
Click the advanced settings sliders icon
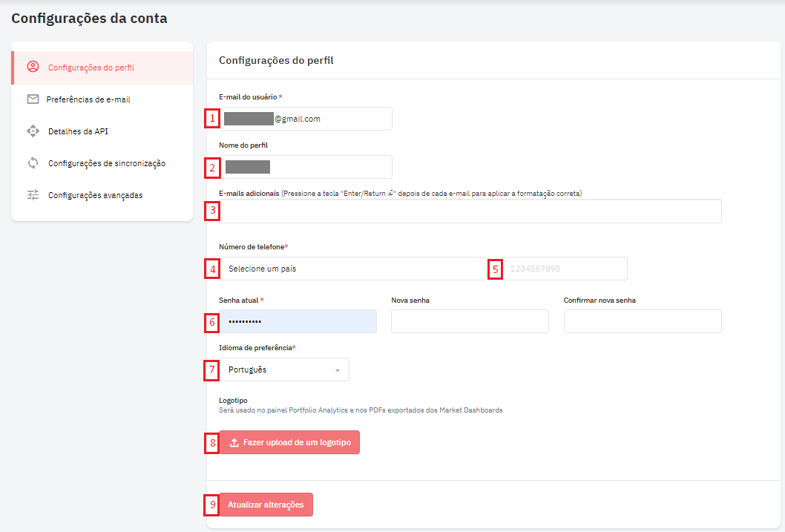33,195
